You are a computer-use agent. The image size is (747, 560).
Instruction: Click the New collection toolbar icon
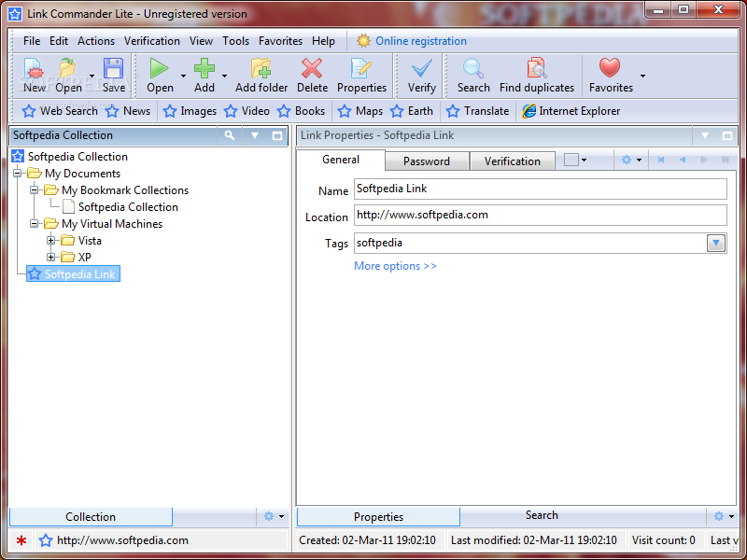coord(34,76)
